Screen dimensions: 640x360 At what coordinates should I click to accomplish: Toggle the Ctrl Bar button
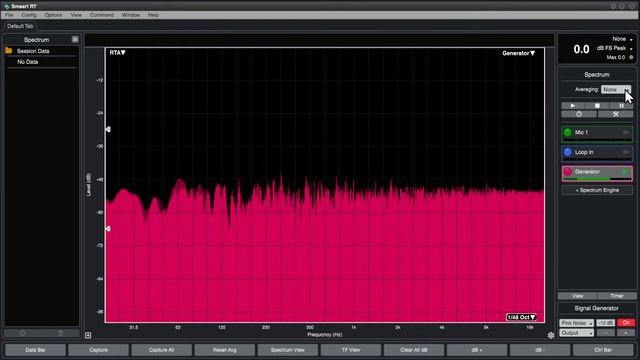(603, 350)
